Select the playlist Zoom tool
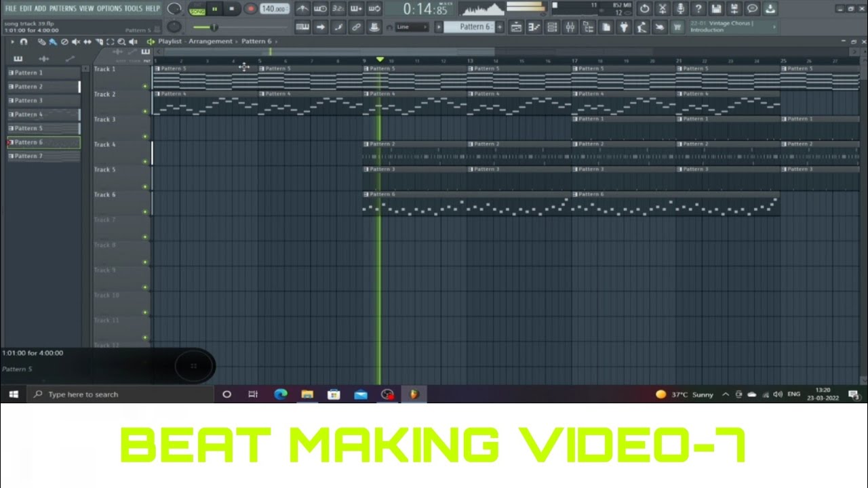868x488 pixels. click(121, 41)
